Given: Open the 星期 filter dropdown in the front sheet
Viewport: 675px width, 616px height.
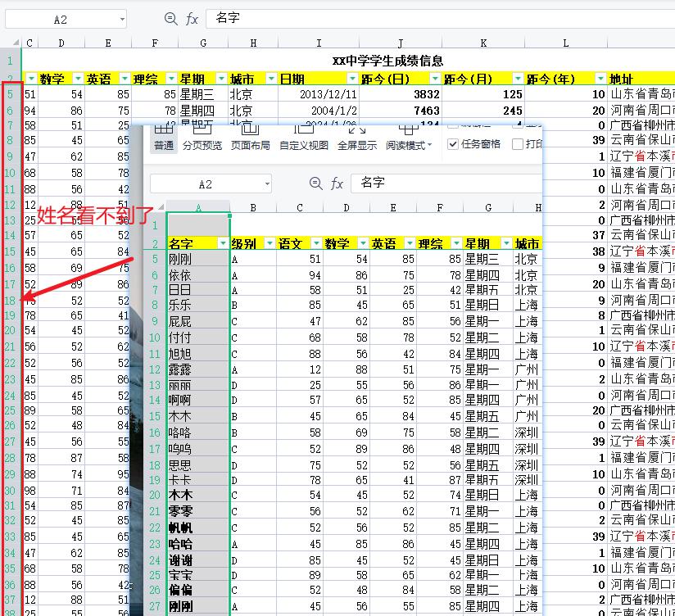Looking at the screenshot, I should [507, 243].
